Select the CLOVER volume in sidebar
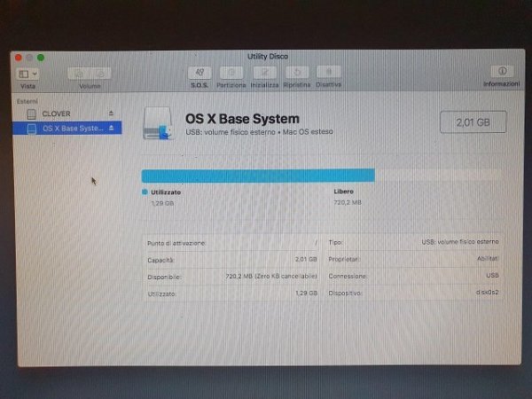 pos(67,114)
